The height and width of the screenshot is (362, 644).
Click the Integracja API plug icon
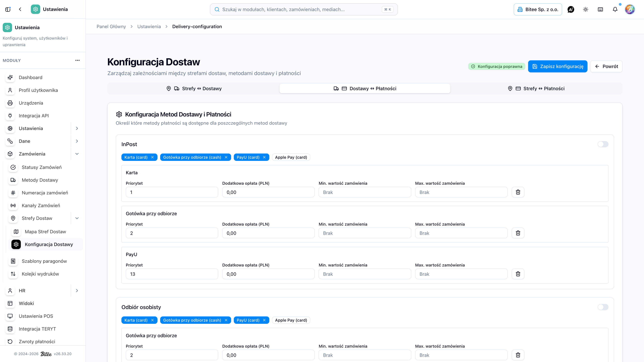(10, 116)
